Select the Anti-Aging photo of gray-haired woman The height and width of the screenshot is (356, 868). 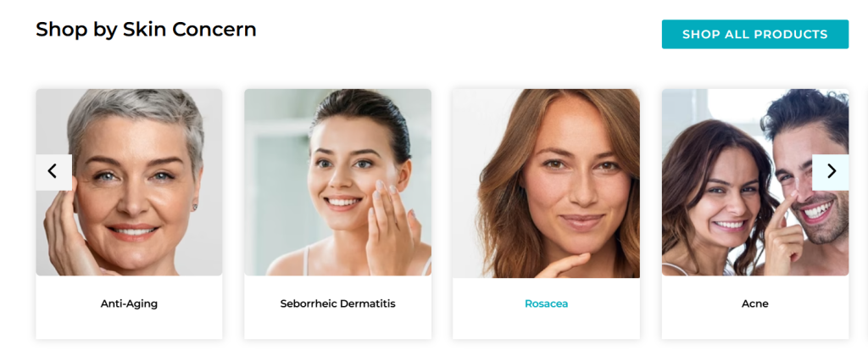coord(129,182)
